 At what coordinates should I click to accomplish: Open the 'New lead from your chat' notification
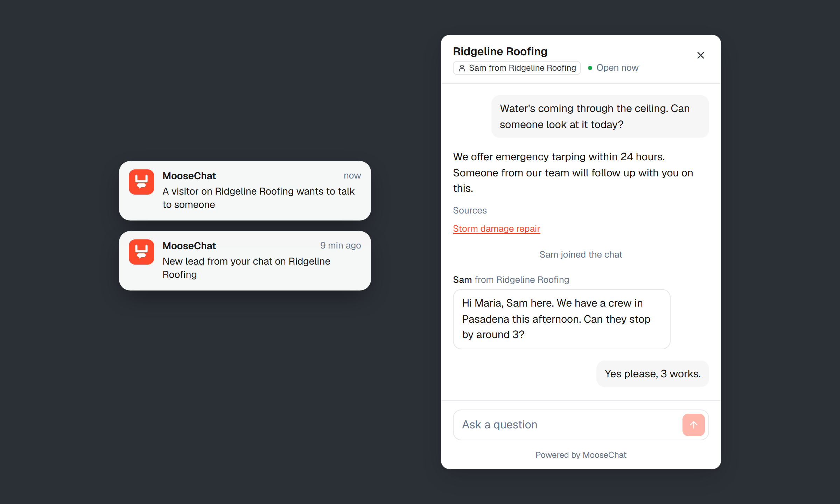(245, 261)
